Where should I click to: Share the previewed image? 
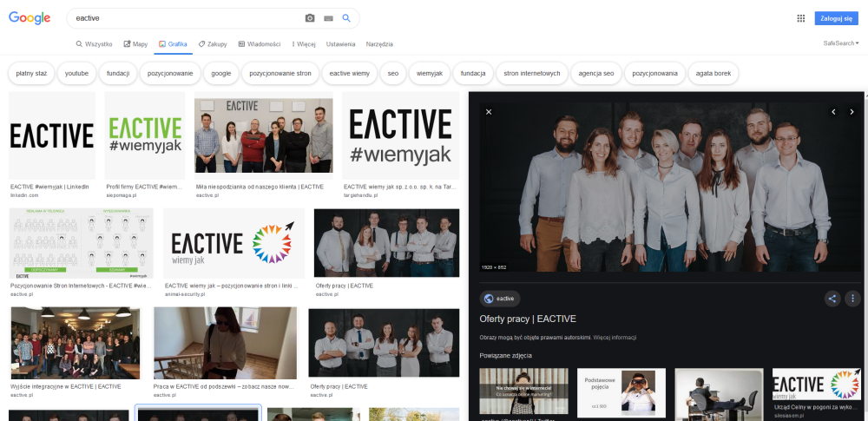832,299
